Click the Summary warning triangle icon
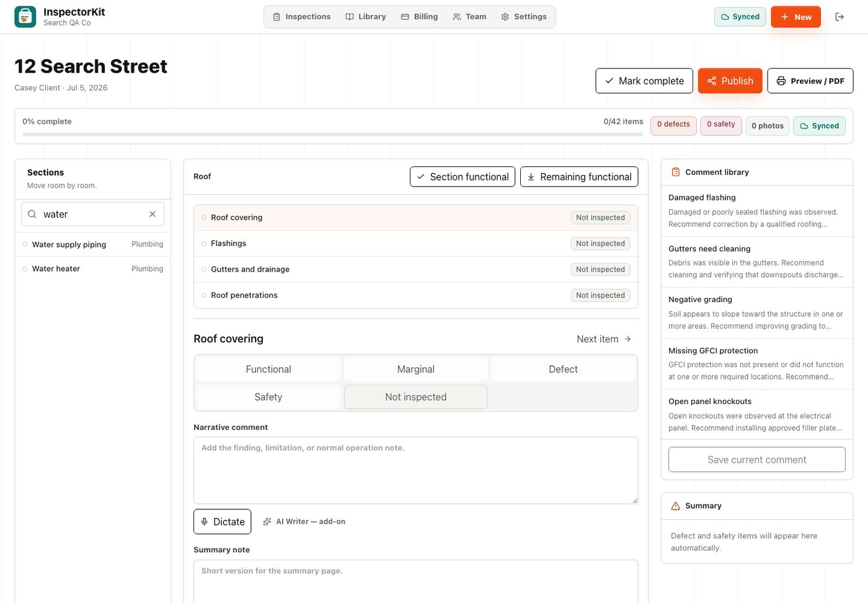 (x=676, y=506)
